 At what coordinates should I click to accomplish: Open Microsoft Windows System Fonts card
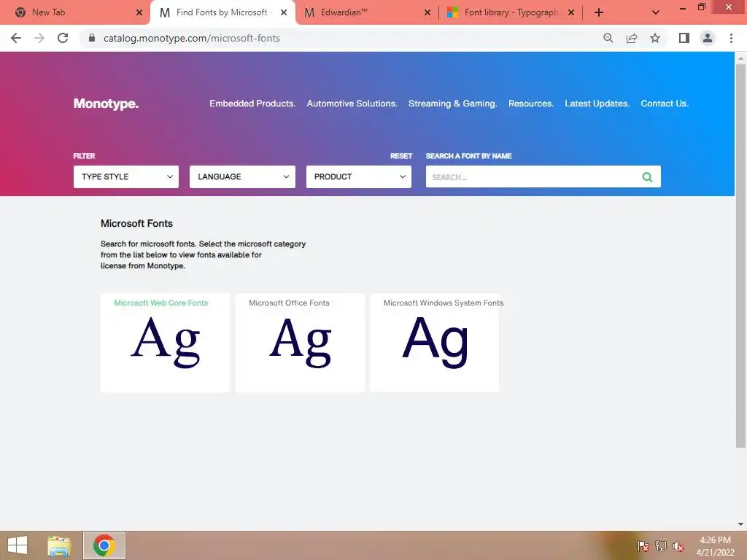click(x=435, y=343)
